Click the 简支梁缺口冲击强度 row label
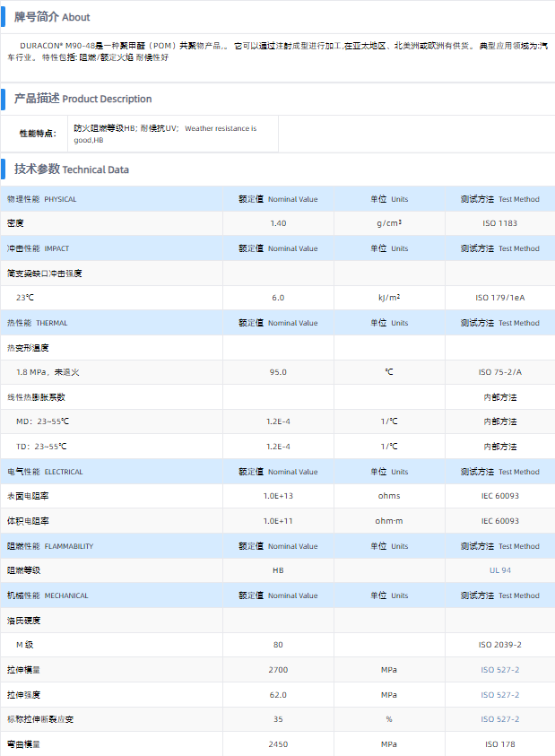This screenshot has height=756, width=555. [44, 274]
